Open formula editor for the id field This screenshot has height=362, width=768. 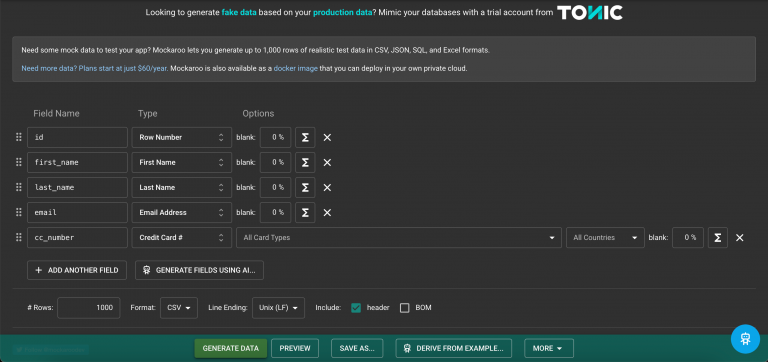(x=305, y=138)
